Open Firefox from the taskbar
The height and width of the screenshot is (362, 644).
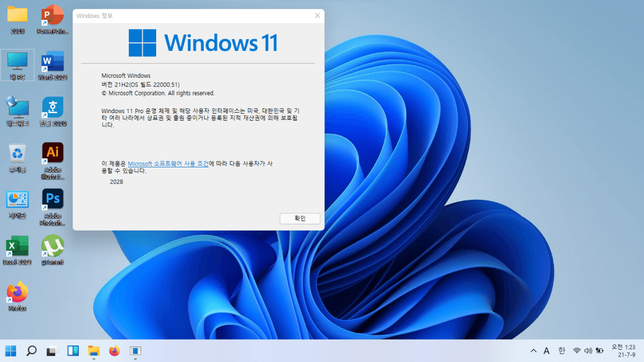(x=114, y=351)
